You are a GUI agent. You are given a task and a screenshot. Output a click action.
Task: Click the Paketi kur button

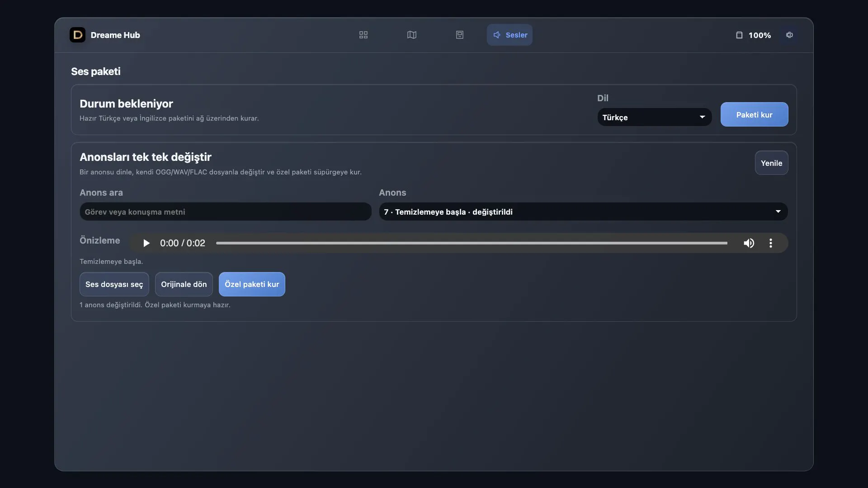pyautogui.click(x=754, y=114)
